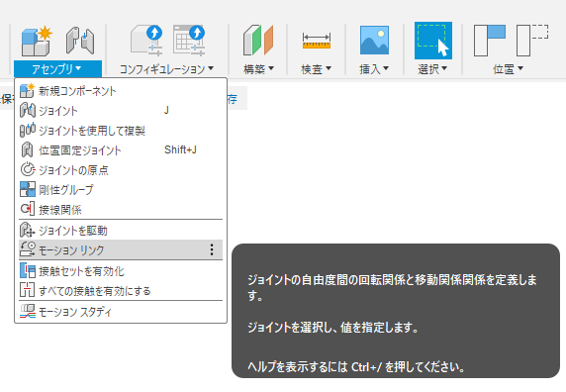Click the insert image toolbar icon

coord(374,40)
